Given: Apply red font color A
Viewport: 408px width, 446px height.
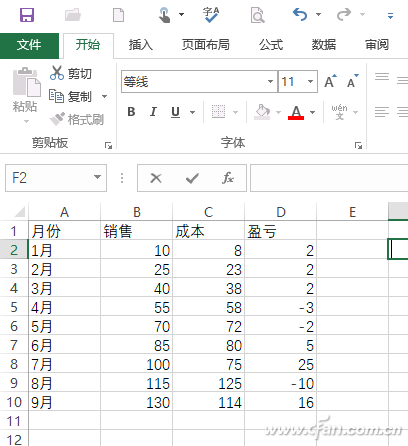Looking at the screenshot, I should coord(296,112).
